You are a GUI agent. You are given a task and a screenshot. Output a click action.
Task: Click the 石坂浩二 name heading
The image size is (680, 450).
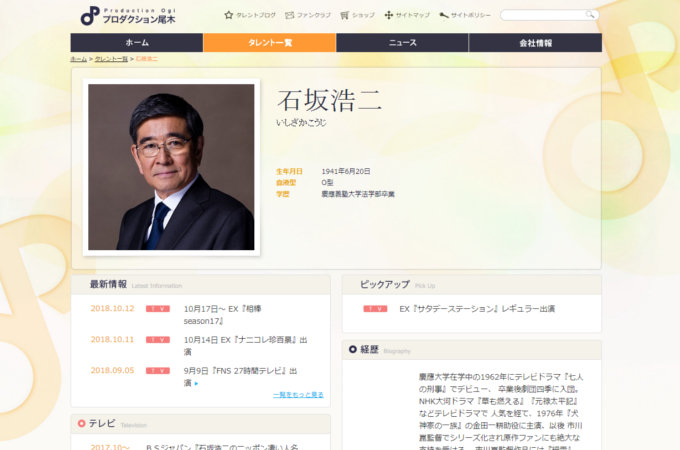tap(330, 101)
